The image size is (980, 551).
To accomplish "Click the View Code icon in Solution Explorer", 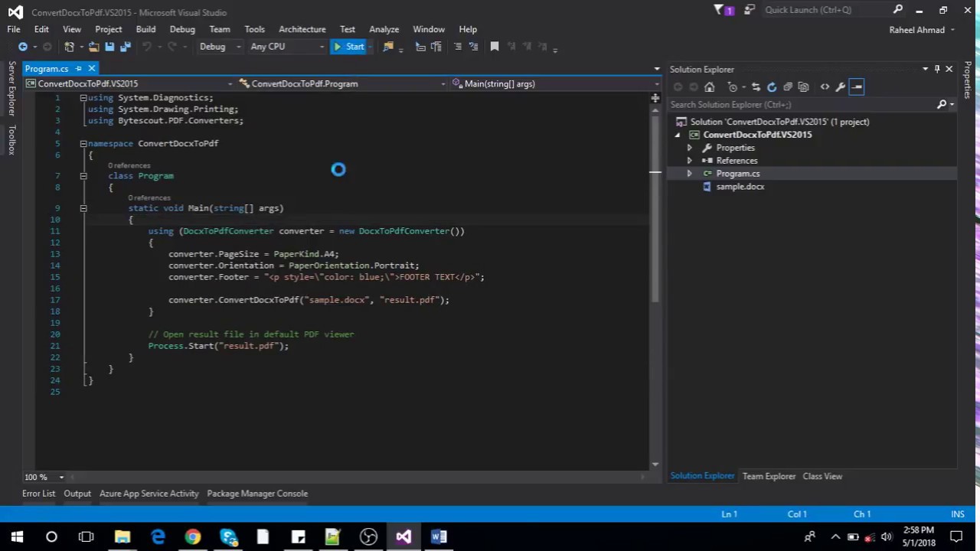I will point(825,87).
